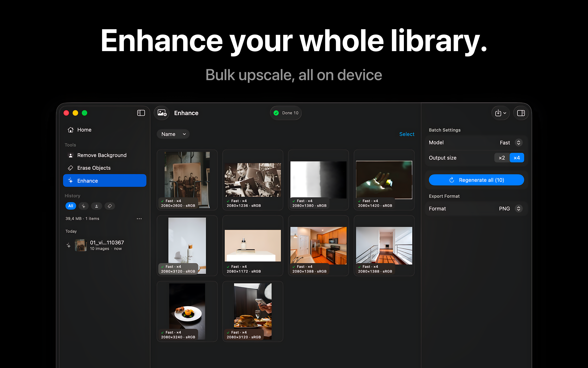The height and width of the screenshot is (368, 588).
Task: Open the phone over food image
Action: [x=253, y=311]
